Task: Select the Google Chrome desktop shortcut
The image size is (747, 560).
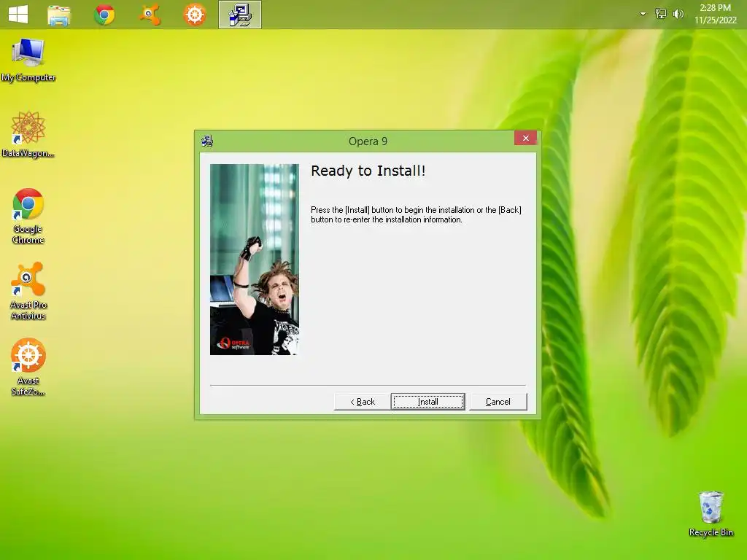Action: 28,217
